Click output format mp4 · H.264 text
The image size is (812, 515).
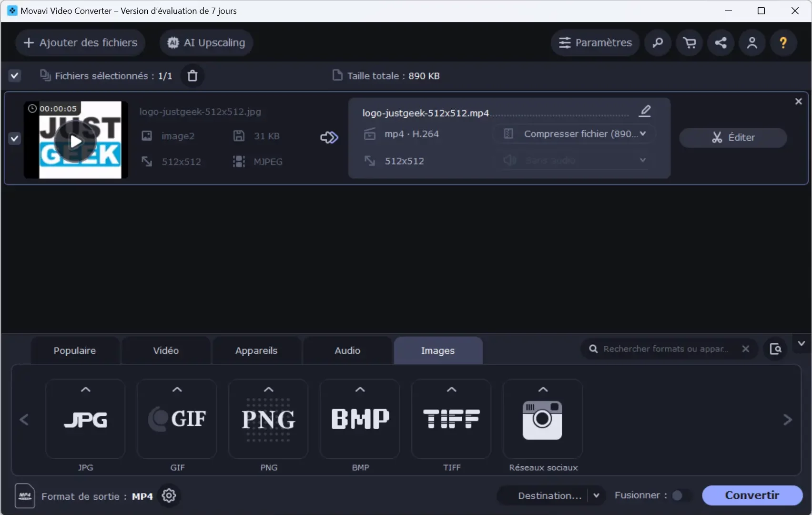pos(412,134)
